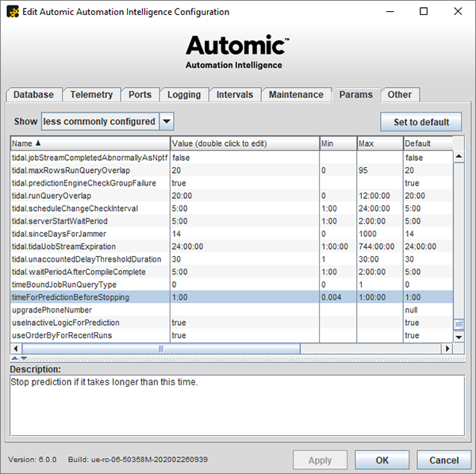This screenshot has width=476, height=474.
Task: Click the Cancel button
Action: tap(443, 460)
